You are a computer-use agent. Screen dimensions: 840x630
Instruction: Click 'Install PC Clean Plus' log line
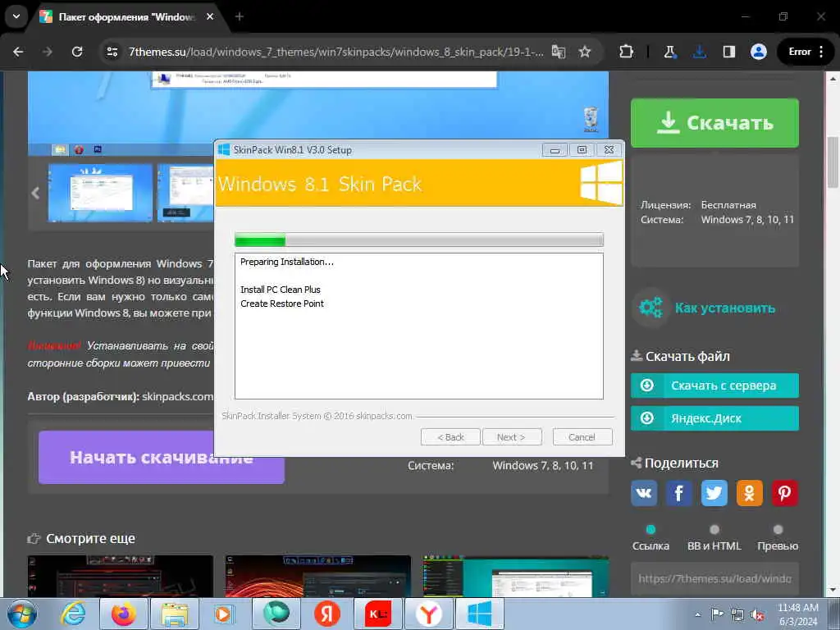click(x=281, y=290)
